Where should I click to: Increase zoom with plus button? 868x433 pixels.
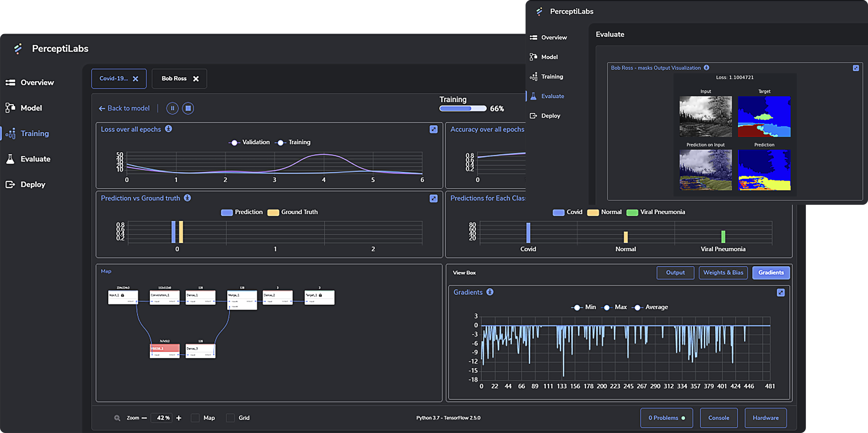point(179,418)
